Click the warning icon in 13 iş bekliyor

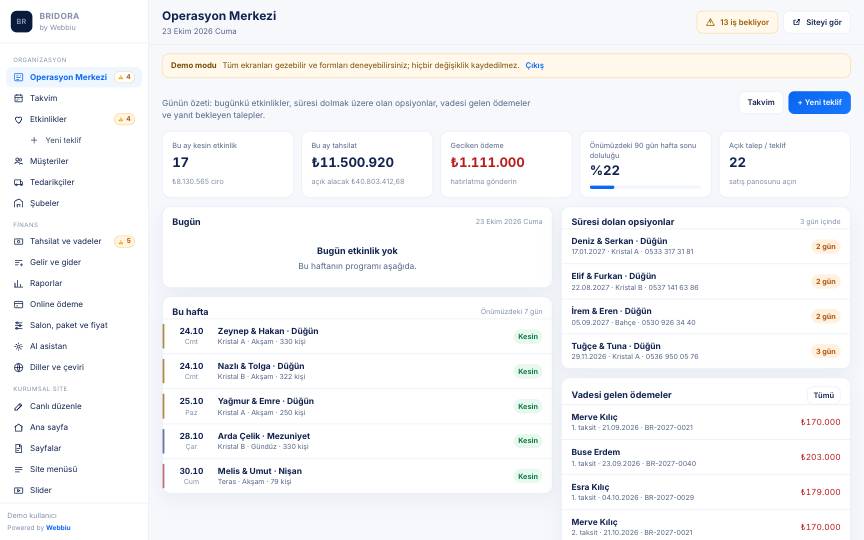pyautogui.click(x=710, y=23)
